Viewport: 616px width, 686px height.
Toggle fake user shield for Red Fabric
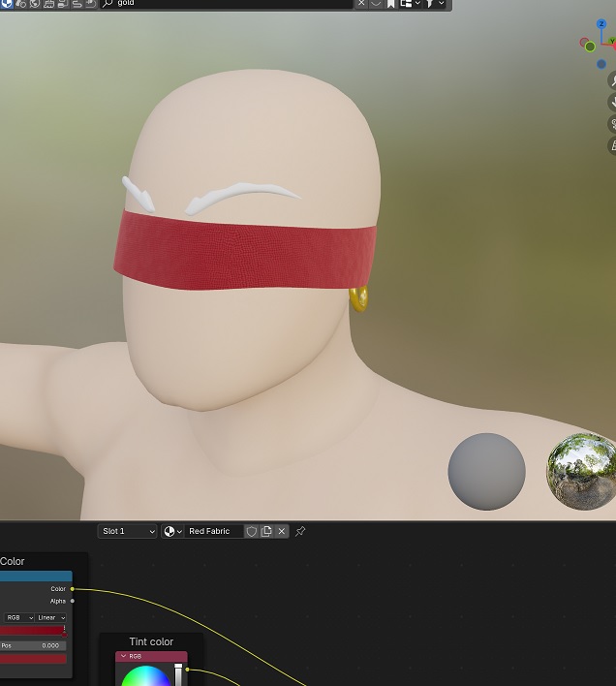[252, 531]
